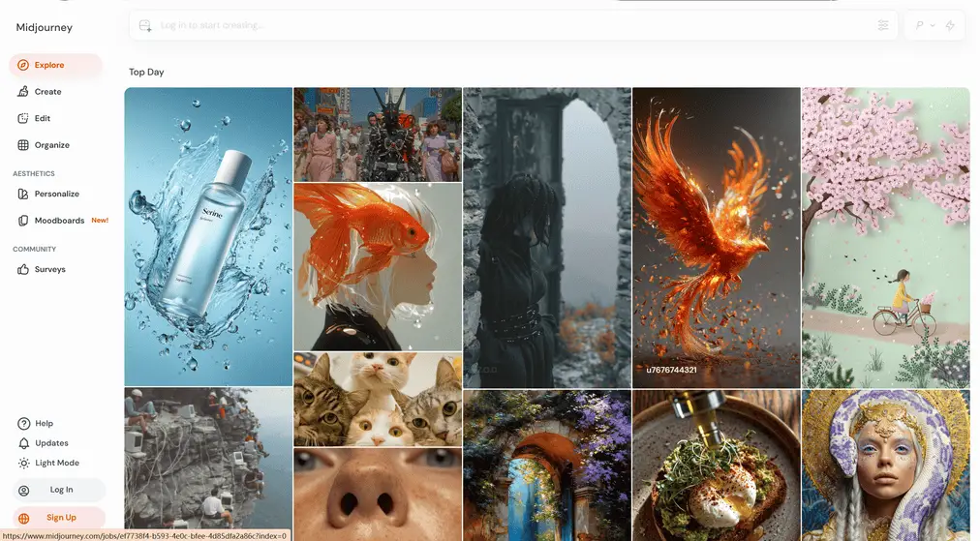Click the Organize grid icon
Screen dimensions: 980x541
23,145
